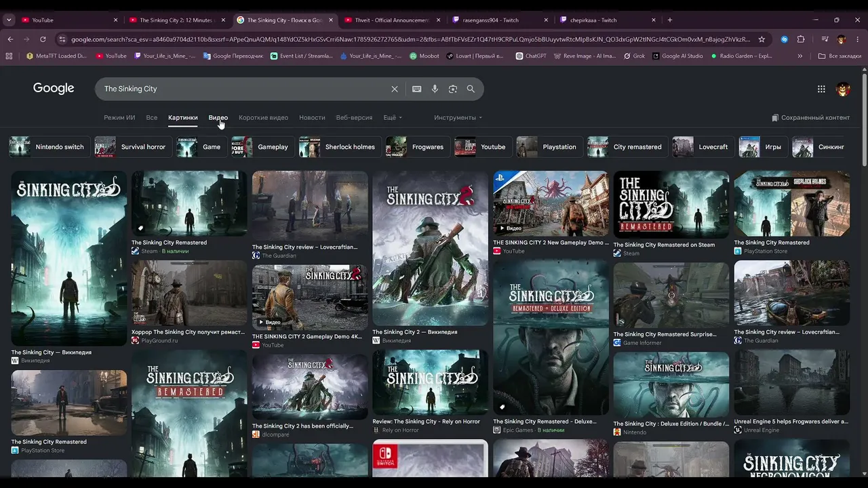Screen dimensions: 868x488
Task: Switch to the Веб-версия tab
Action: point(354,117)
